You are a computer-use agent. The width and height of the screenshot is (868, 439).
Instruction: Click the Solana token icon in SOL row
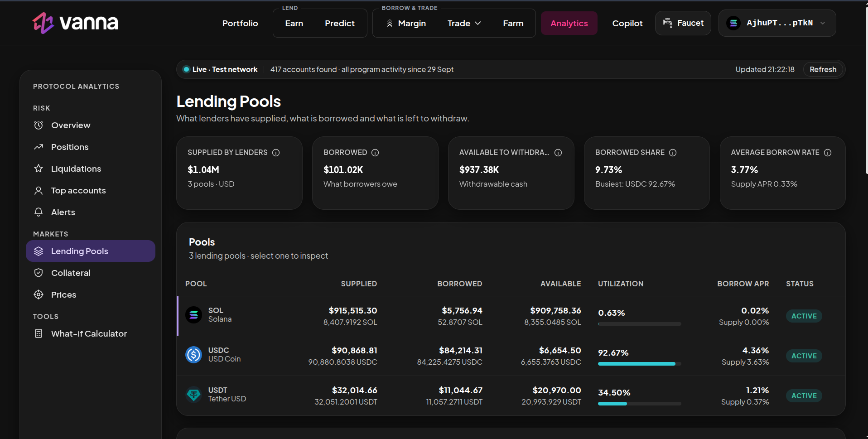pyautogui.click(x=193, y=315)
